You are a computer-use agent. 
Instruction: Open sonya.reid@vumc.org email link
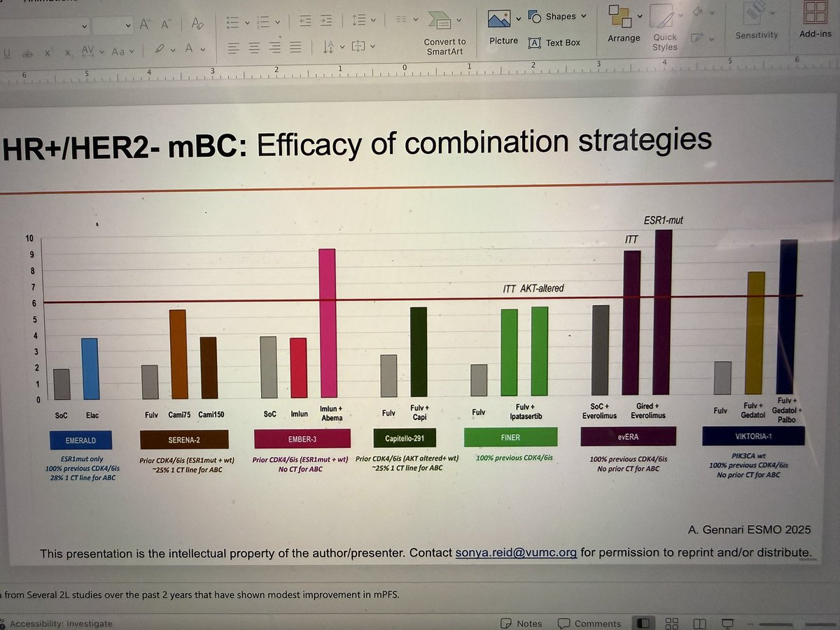[516, 552]
